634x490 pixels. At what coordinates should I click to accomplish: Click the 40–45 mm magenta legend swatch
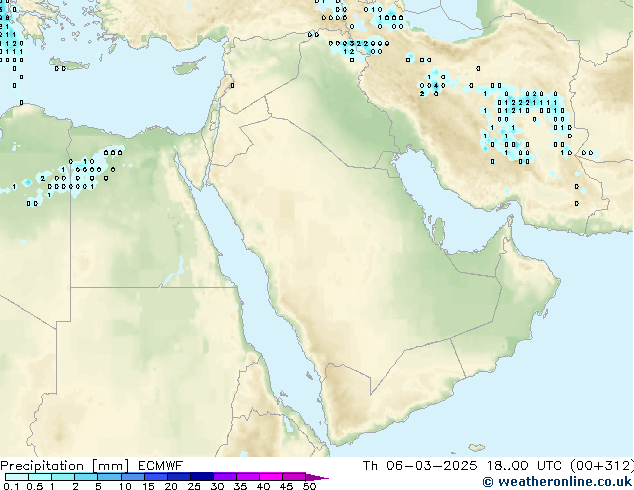tap(271, 477)
